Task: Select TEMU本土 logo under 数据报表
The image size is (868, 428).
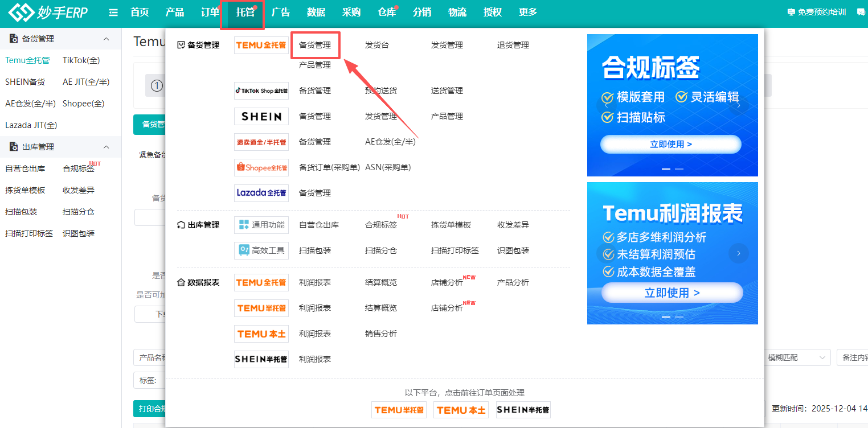Action: (261, 334)
